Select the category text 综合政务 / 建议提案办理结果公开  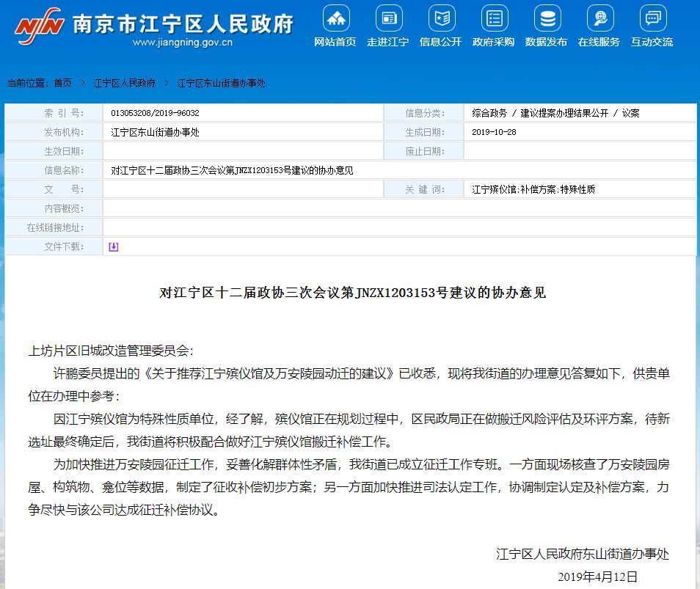tap(540, 114)
